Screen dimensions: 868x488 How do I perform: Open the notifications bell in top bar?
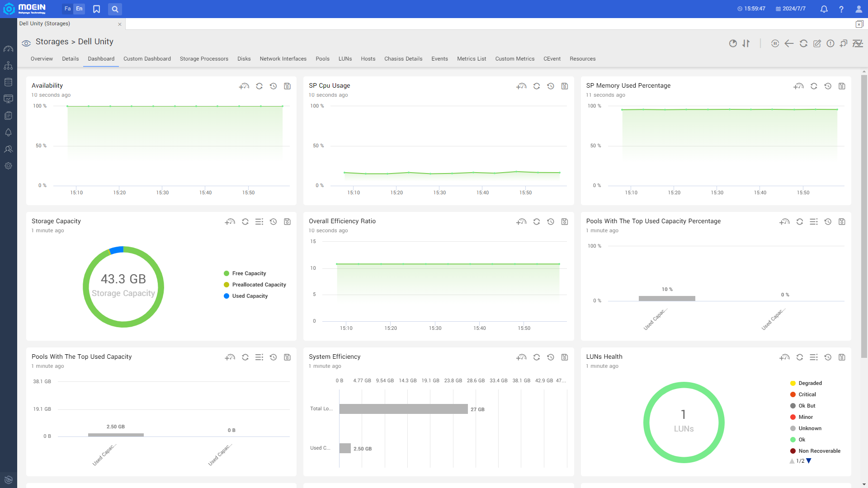pyautogui.click(x=824, y=9)
